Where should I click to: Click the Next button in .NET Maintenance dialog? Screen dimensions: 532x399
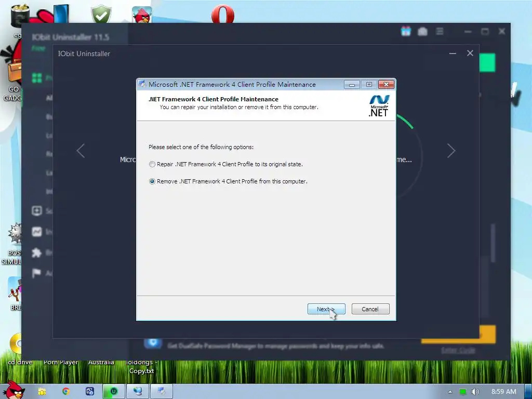coord(326,309)
